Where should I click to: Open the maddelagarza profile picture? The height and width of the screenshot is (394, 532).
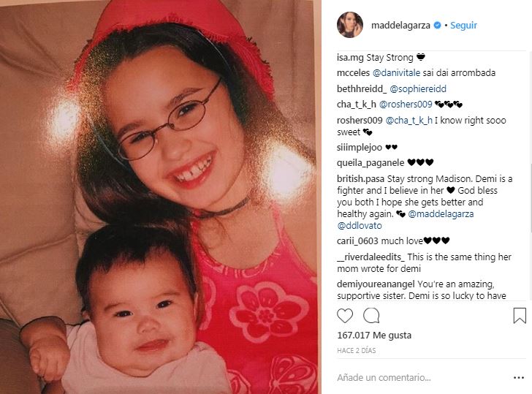click(x=350, y=25)
